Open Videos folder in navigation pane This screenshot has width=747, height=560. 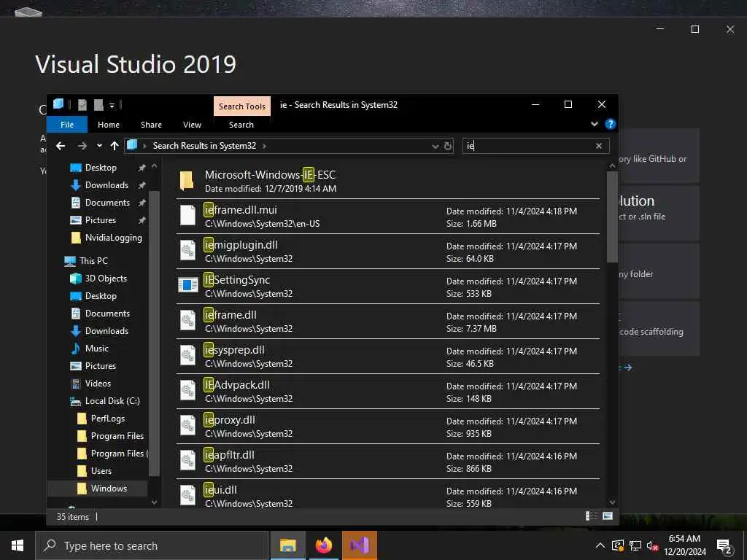[98, 384]
